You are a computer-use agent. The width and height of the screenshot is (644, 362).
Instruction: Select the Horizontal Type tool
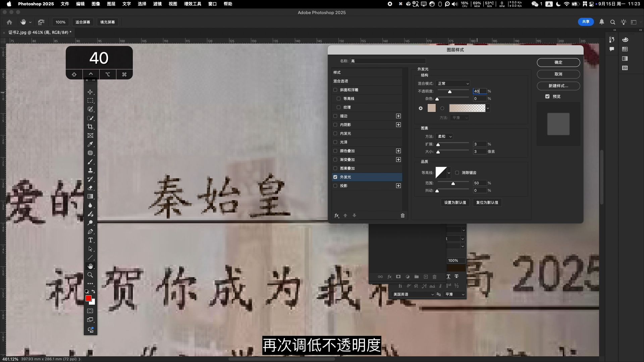pyautogui.click(x=90, y=240)
